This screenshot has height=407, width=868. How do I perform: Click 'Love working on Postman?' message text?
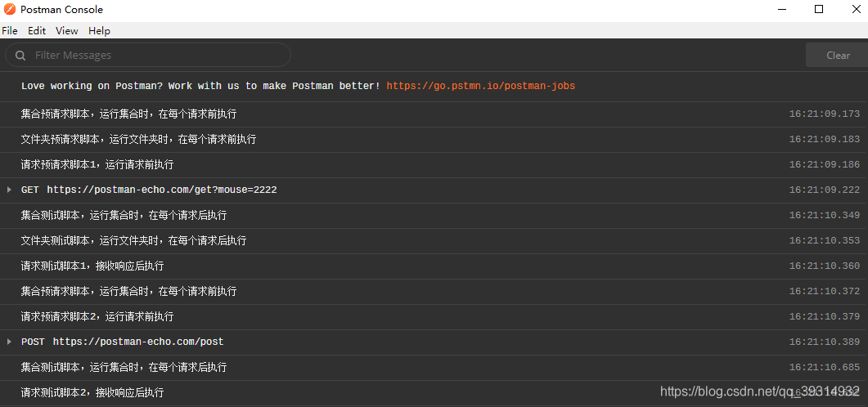pos(200,86)
